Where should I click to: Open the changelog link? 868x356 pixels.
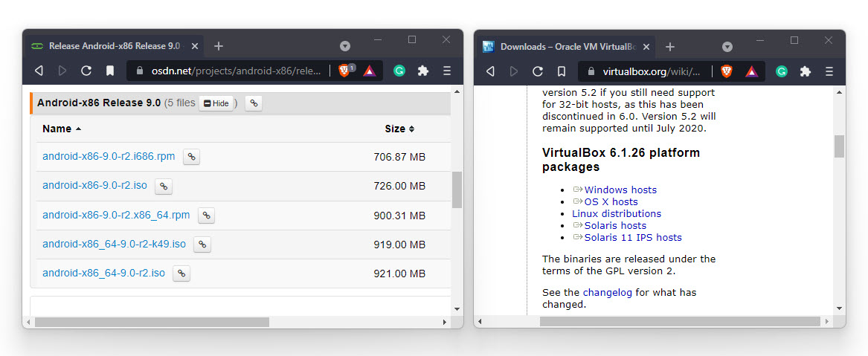pyautogui.click(x=607, y=292)
